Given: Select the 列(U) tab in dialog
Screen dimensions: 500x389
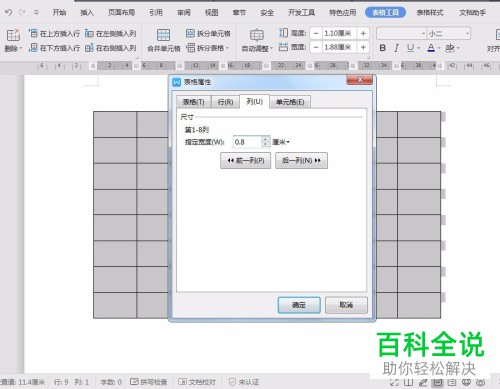Looking at the screenshot, I should 255,101.
